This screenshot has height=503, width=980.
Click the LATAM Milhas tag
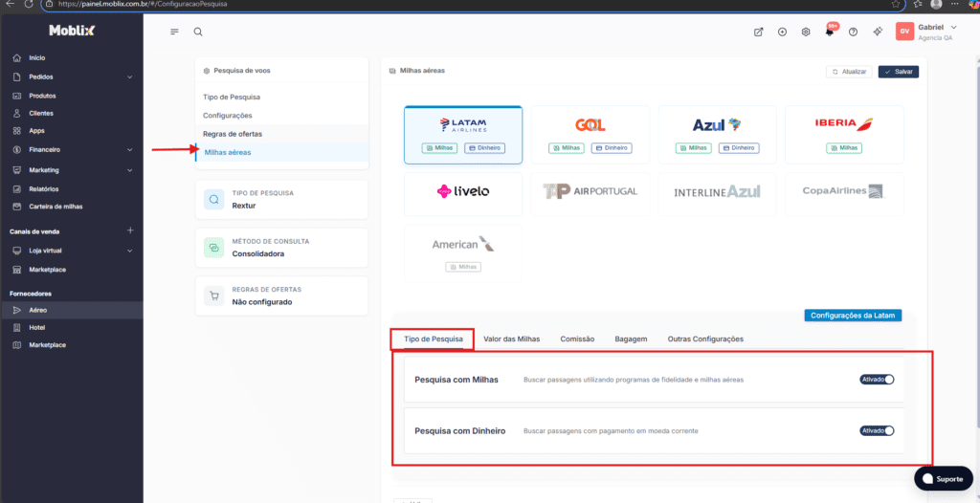(x=440, y=148)
